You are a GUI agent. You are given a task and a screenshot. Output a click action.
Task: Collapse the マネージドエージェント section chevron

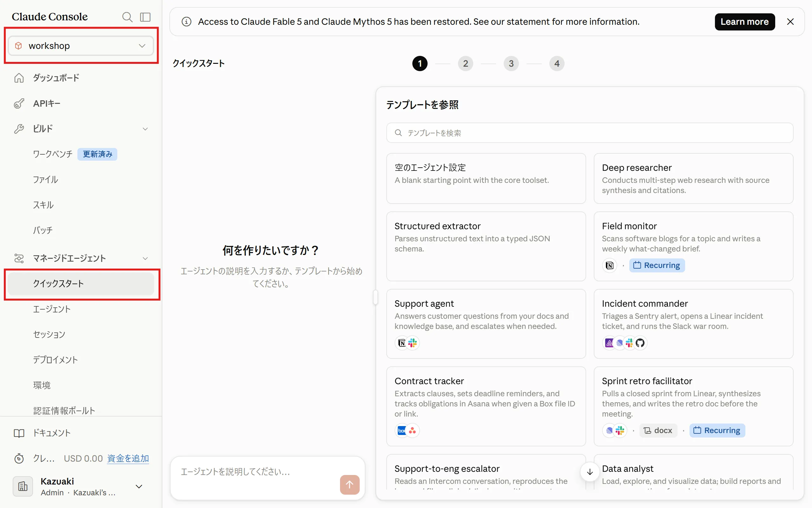[x=145, y=258]
